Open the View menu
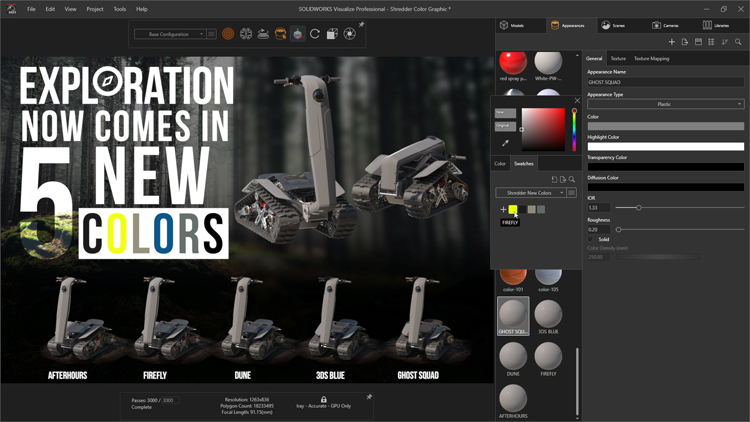750x422 pixels. 70,9
